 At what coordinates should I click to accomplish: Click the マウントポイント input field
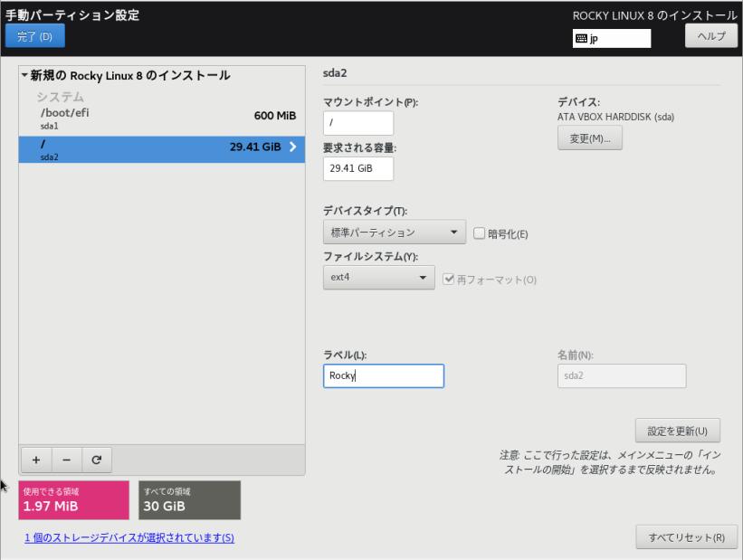pos(358,123)
